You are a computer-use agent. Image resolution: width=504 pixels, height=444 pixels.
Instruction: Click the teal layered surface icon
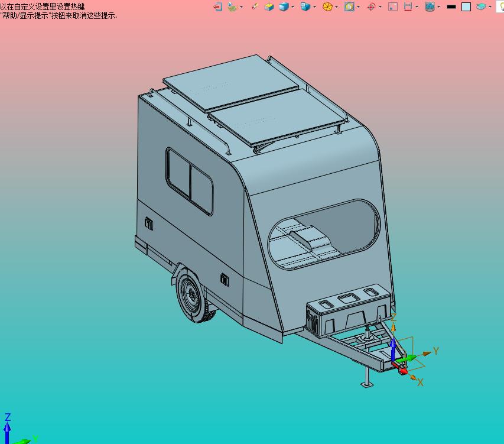click(x=481, y=7)
